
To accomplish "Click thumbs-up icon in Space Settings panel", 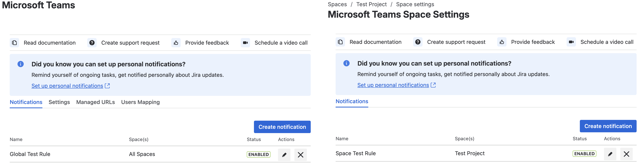I will click(x=502, y=42).
